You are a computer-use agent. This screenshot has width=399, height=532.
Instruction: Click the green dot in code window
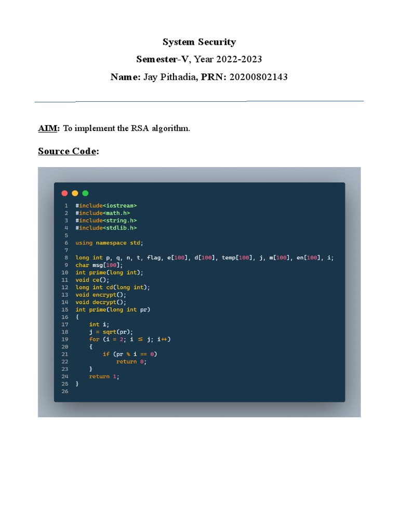pos(86,193)
